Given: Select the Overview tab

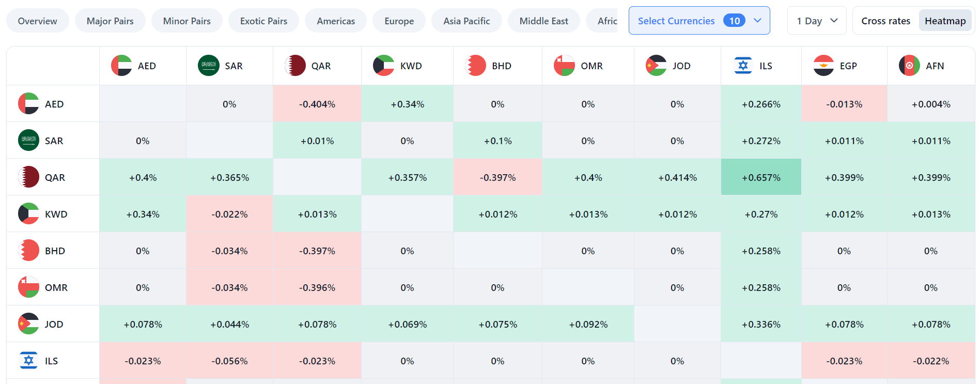Looking at the screenshot, I should click(x=37, y=21).
